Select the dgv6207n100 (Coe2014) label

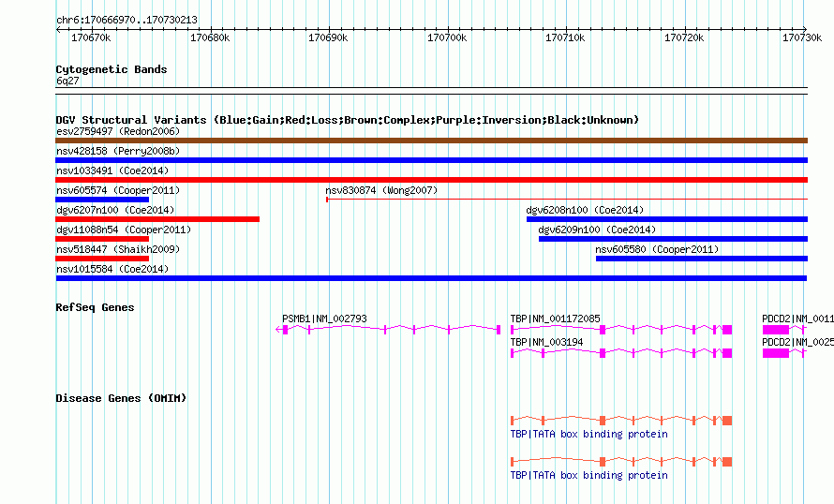115,210
